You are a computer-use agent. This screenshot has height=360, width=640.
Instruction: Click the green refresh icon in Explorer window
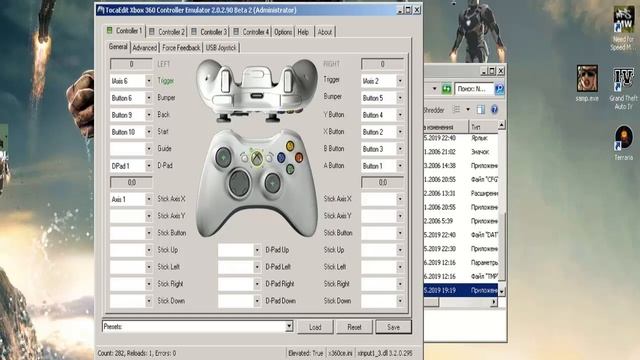tap(447, 89)
